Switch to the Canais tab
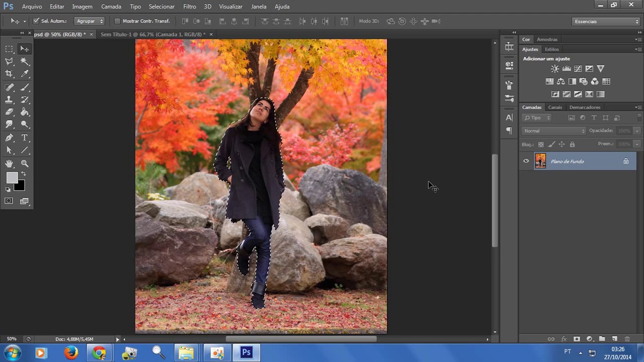This screenshot has width=644, height=362. (555, 107)
